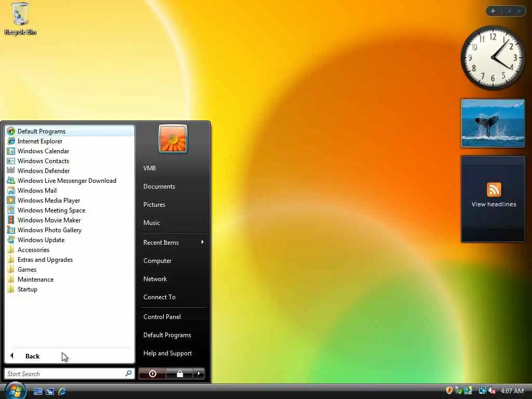Open Windows Contacts
The height and width of the screenshot is (399, 532).
pos(70,161)
